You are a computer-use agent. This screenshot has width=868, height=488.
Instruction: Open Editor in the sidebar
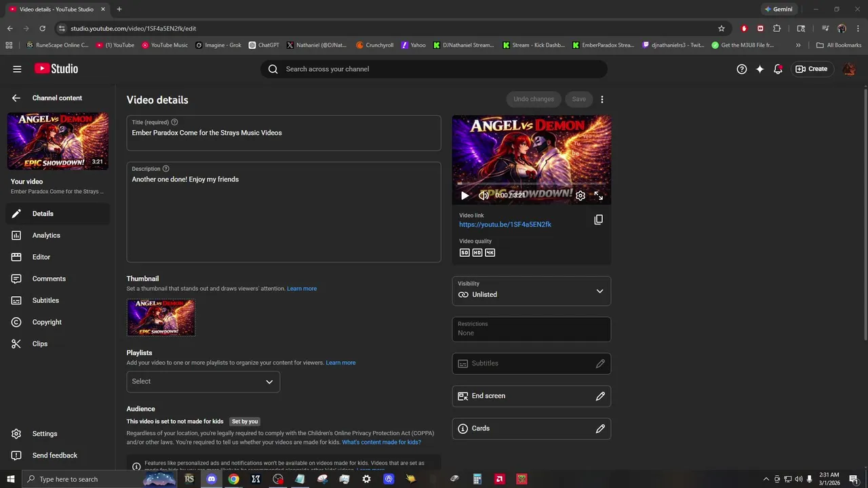(58, 257)
